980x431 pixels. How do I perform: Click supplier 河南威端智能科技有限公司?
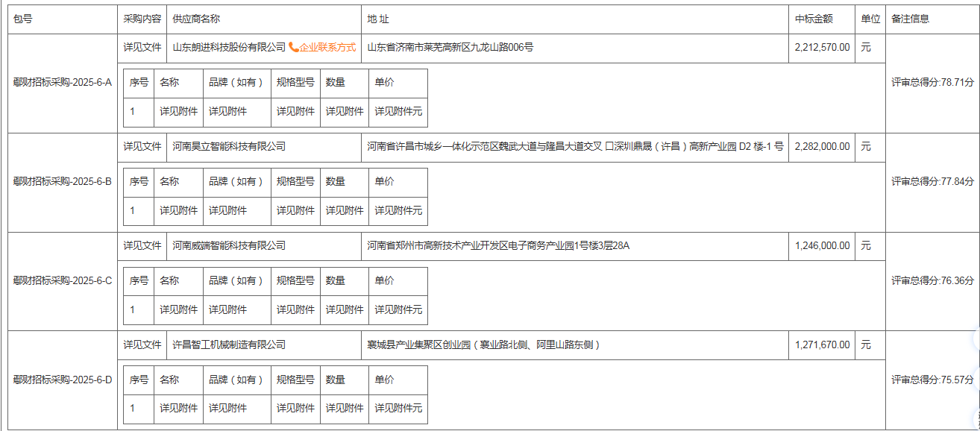pyautogui.click(x=229, y=245)
